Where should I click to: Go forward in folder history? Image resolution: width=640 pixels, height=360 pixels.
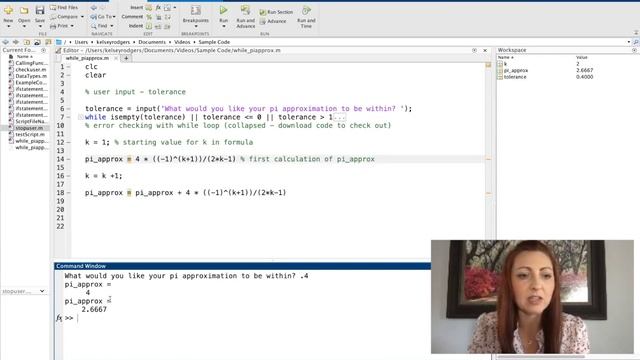tap(16, 42)
